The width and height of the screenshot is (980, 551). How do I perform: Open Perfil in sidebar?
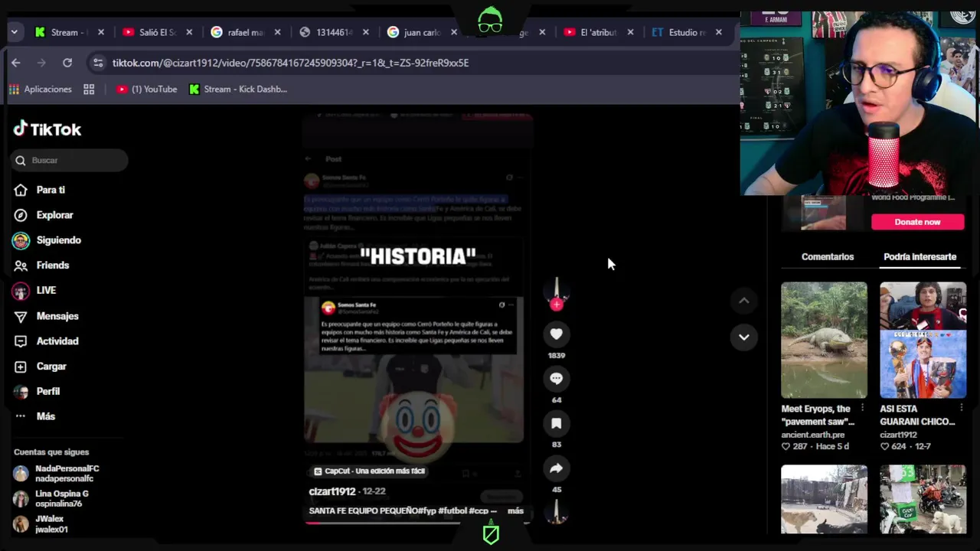click(47, 391)
